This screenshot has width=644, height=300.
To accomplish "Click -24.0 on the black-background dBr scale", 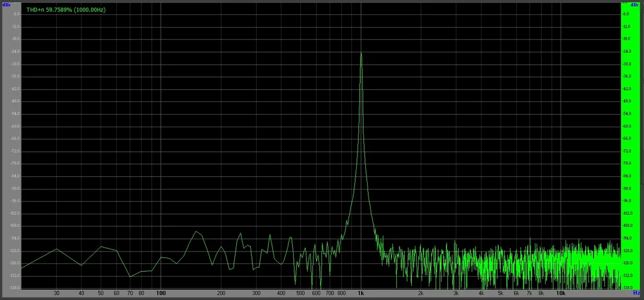I will [16, 52].
